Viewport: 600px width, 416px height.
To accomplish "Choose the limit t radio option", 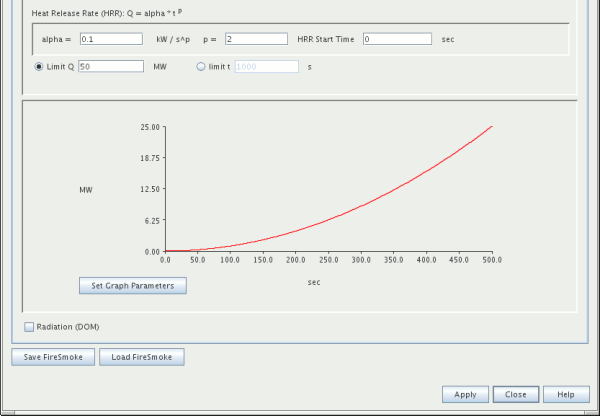I will (x=202, y=67).
